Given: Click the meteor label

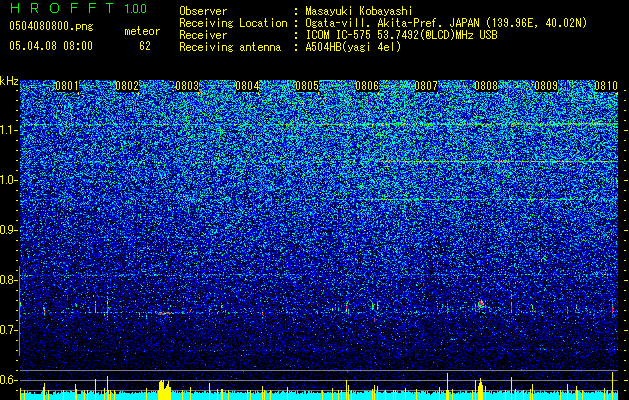Looking at the screenshot, I should 142,31.
